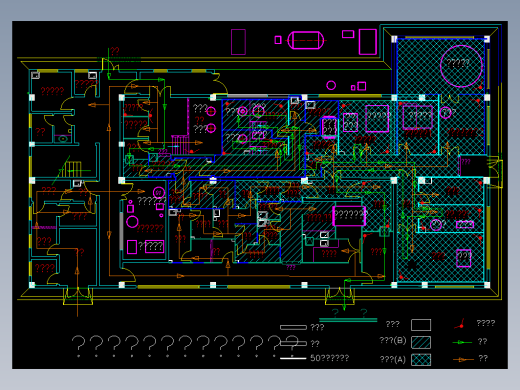520x390 pixels.
Task: Select the magenta square in the bottom-right hatched room
Action: coord(464,258)
